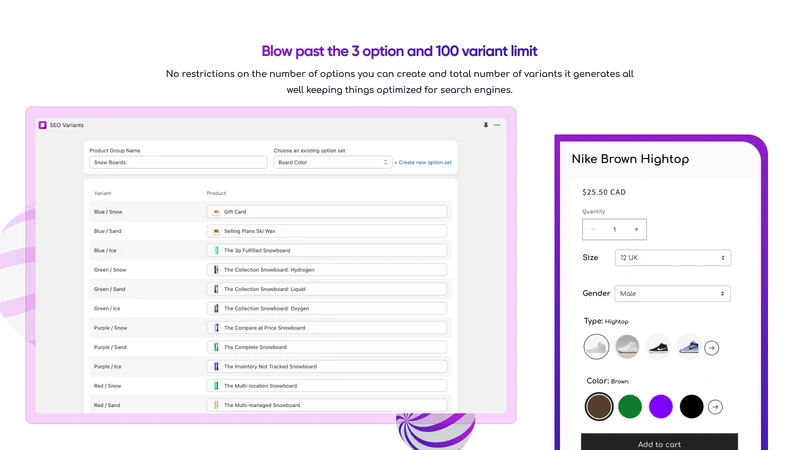Click the Multi-location Snowboard thumbnail icon
The image size is (800, 450).
click(216, 386)
